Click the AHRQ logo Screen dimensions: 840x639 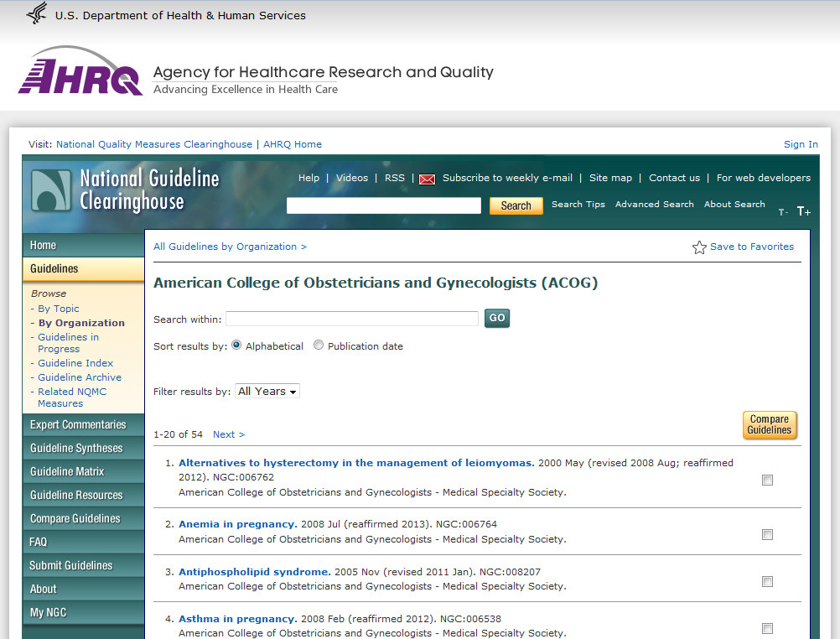80,71
